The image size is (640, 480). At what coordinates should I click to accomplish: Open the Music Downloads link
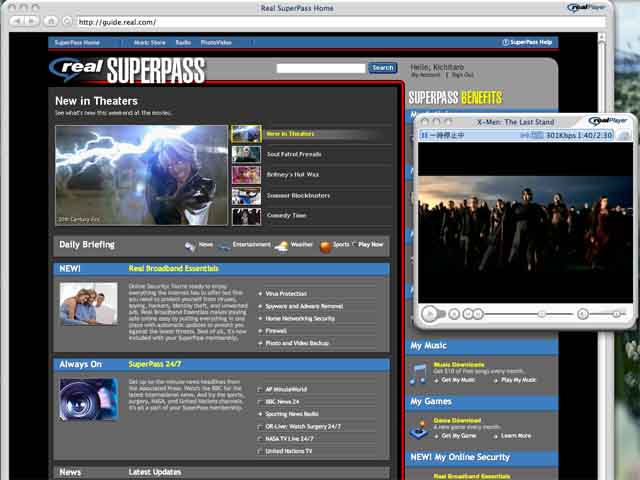pos(459,364)
